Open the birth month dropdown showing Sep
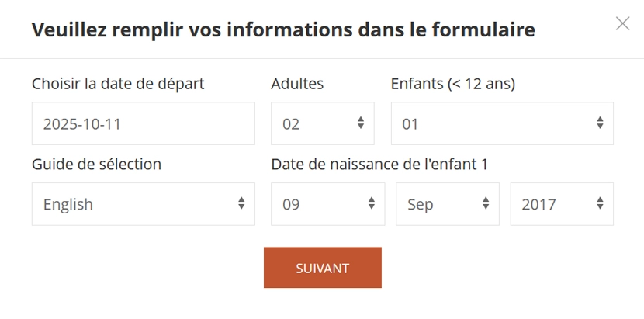This screenshot has height=319, width=644. click(439, 204)
